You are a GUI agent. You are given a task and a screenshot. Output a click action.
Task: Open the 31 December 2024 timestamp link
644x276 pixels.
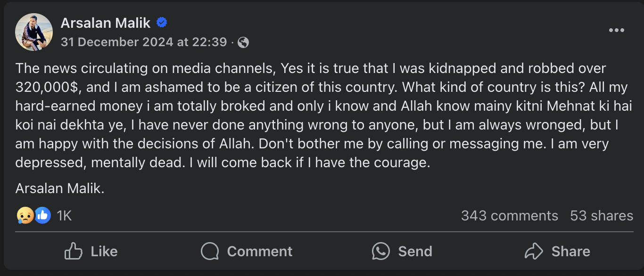(144, 42)
